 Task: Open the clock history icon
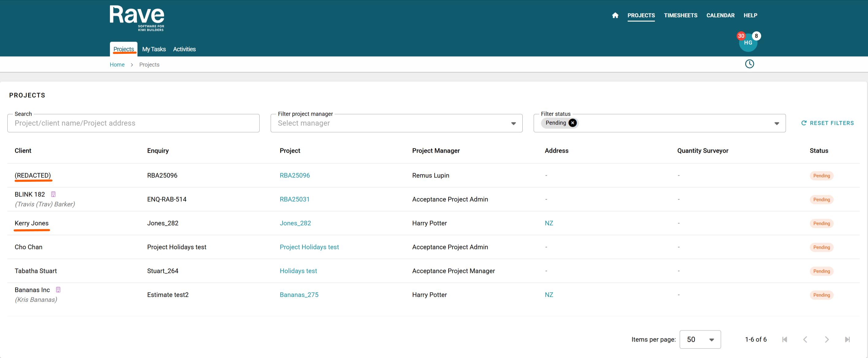[x=749, y=64]
